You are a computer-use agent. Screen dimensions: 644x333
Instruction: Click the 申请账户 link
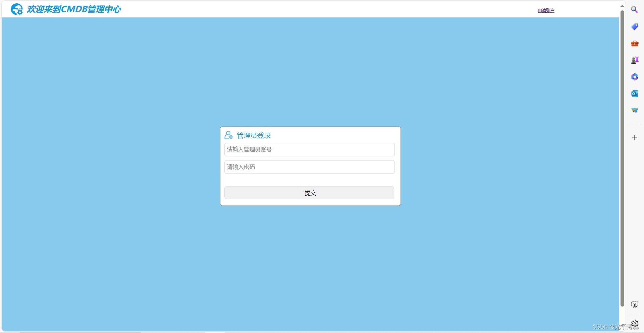(546, 10)
